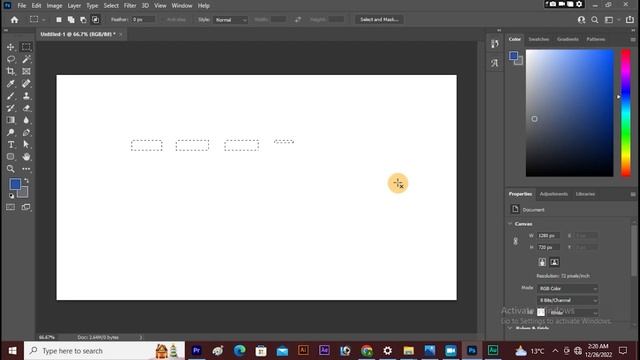Select the Eraser tool
This screenshot has width=640, height=360.
coord(26,108)
